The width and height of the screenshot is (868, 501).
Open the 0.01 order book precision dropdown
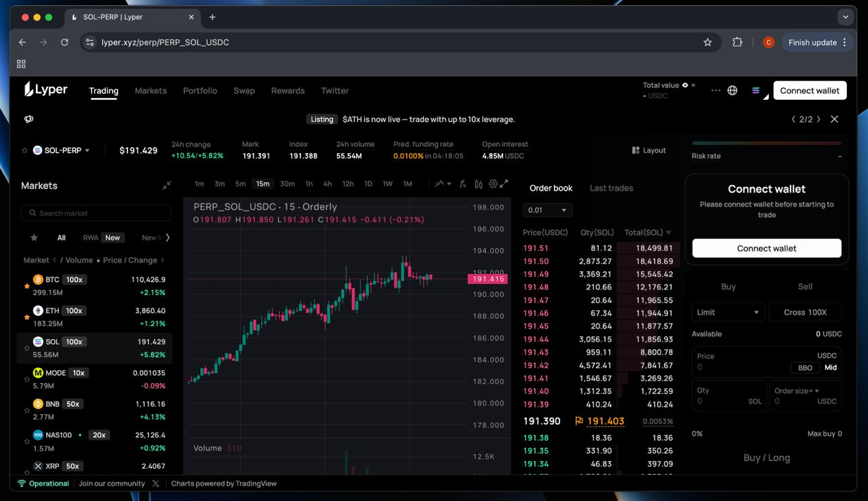tap(547, 210)
